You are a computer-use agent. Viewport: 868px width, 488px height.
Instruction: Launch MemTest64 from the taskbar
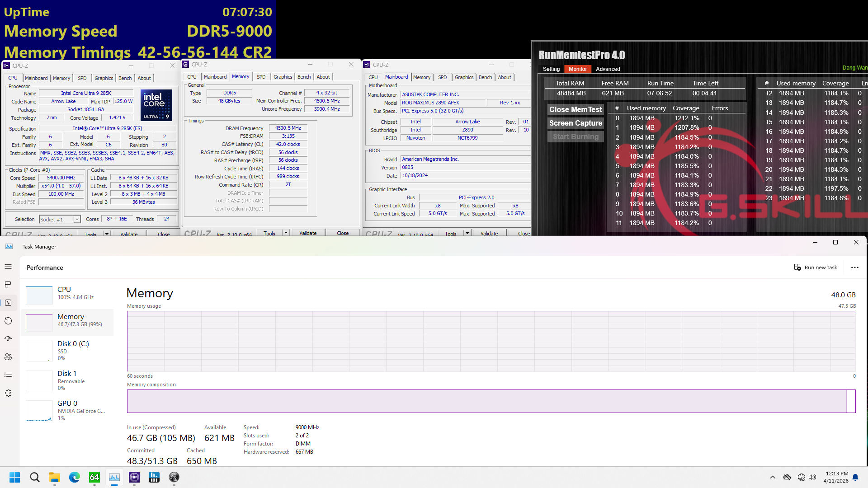point(94,477)
